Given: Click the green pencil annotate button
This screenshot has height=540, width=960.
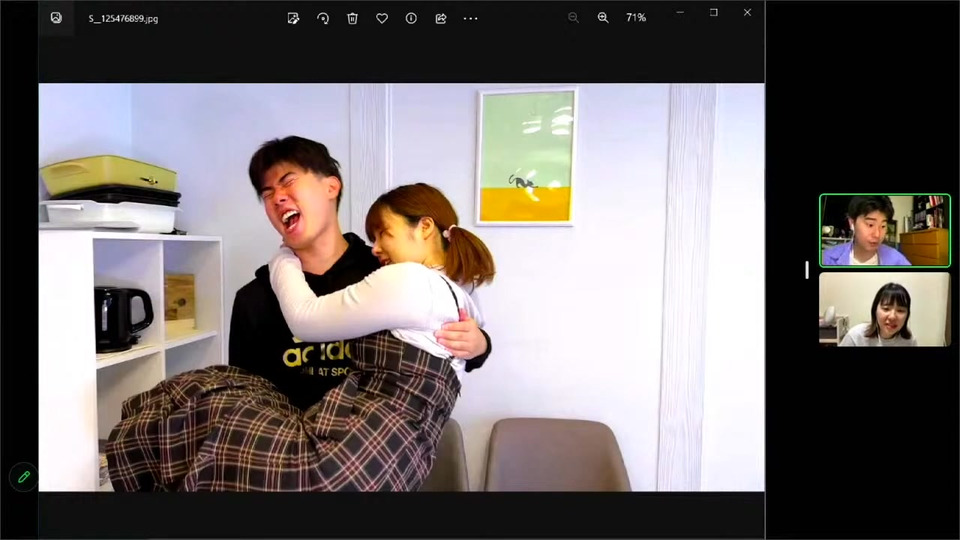Looking at the screenshot, I should click(x=23, y=476).
